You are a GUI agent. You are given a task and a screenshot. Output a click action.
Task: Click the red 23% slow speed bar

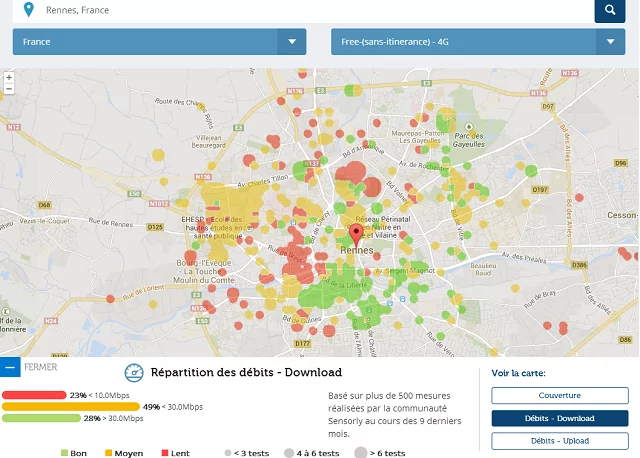(x=34, y=395)
